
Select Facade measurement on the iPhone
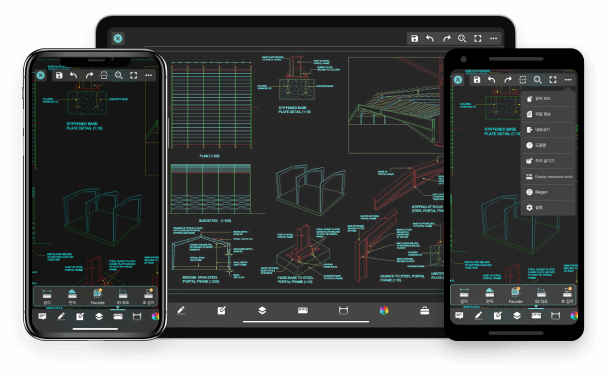(x=98, y=296)
